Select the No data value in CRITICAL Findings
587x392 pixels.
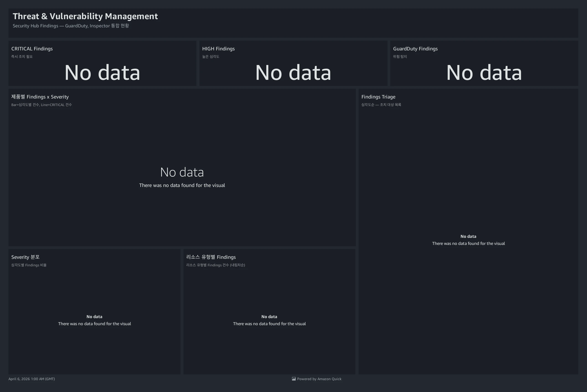click(x=102, y=73)
